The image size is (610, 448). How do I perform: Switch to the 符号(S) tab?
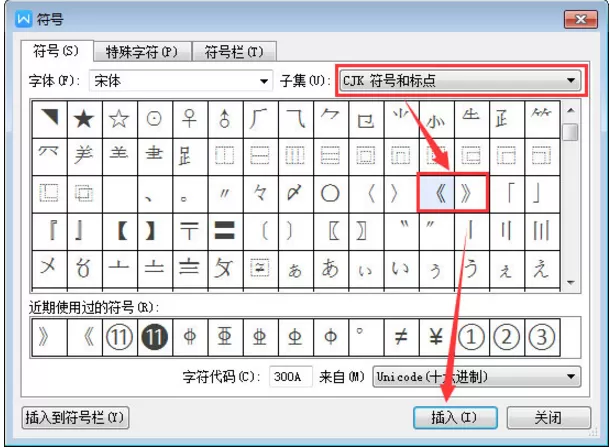tap(56, 51)
